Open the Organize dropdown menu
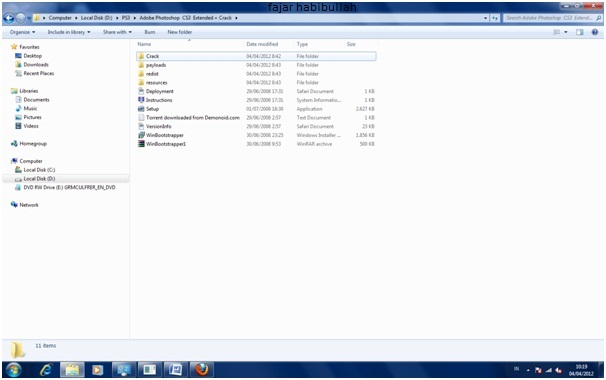Screen dimensions: 606x380 (22, 32)
